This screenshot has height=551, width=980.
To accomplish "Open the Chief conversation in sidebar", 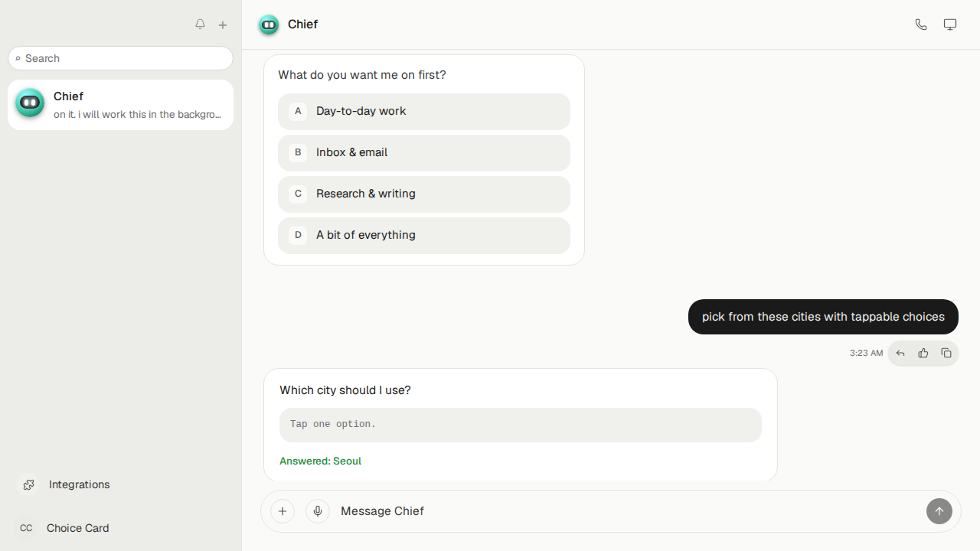I will click(120, 105).
